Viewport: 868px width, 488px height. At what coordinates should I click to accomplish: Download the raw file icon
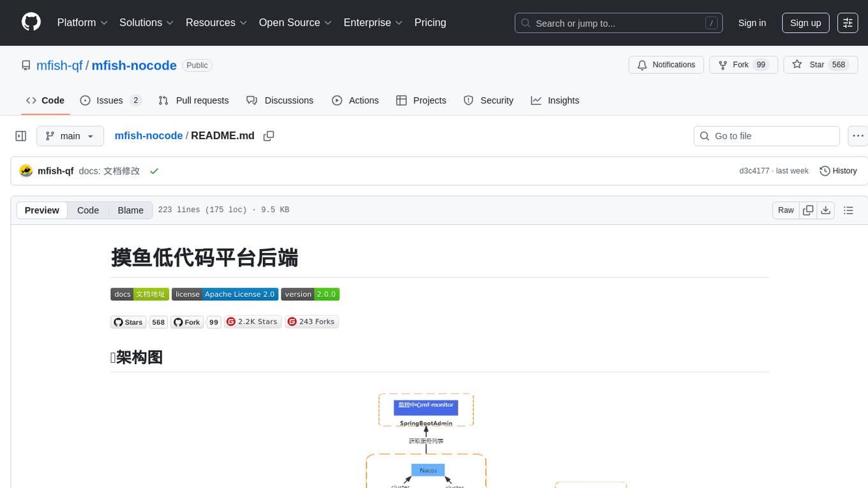pos(825,210)
